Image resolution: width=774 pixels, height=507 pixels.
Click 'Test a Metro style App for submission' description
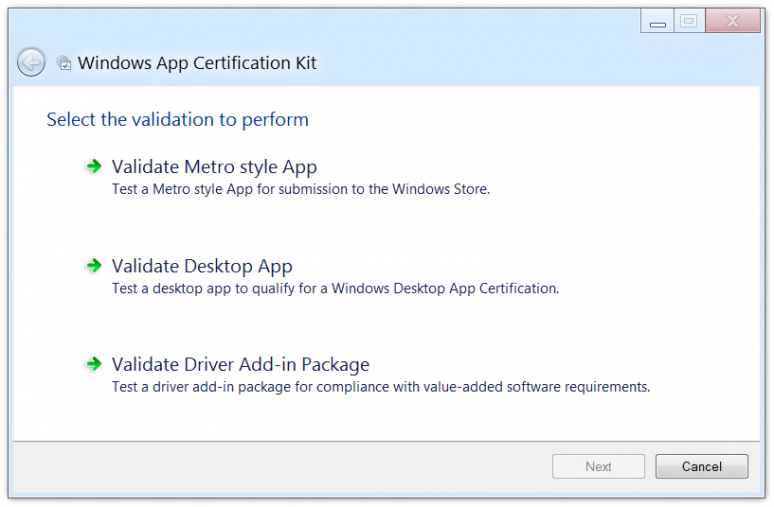point(301,190)
